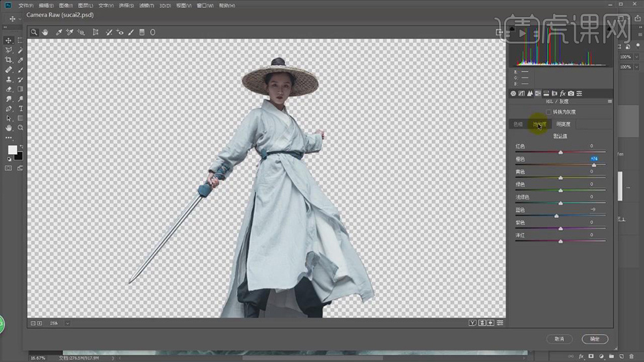Click the RGB histogram display

(560, 46)
